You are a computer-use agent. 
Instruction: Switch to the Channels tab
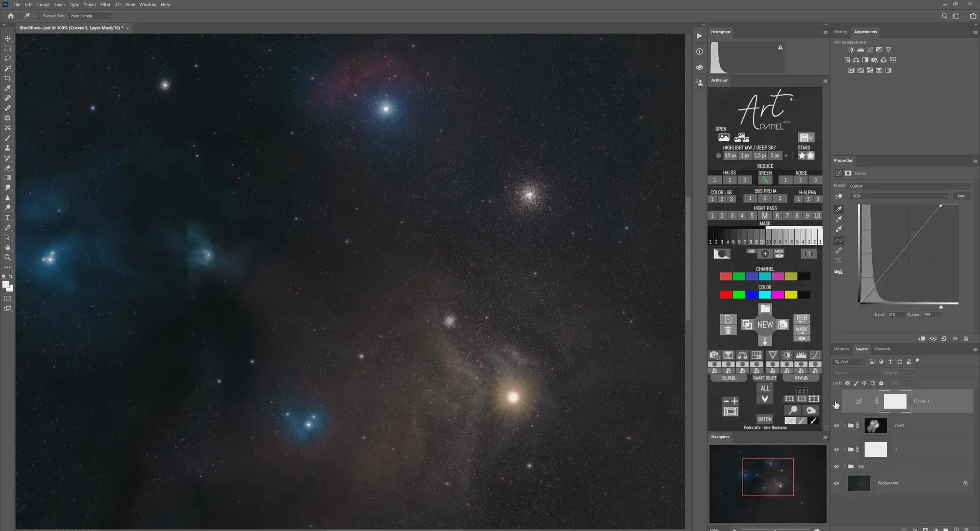tap(882, 349)
